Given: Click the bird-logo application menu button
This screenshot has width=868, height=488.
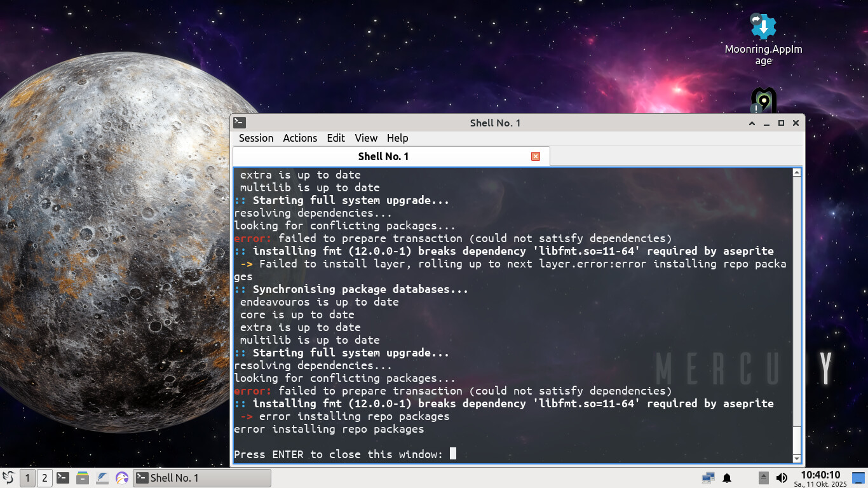Looking at the screenshot, I should pyautogui.click(x=9, y=478).
